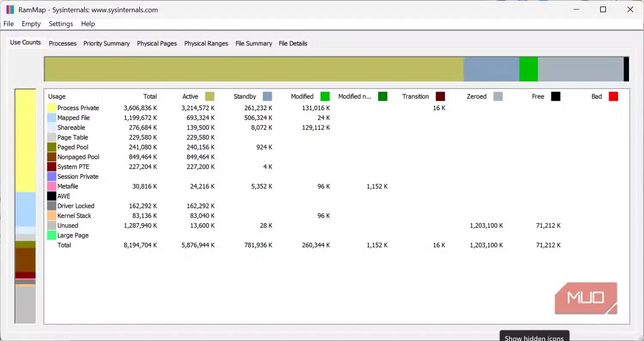Sort by the Total column header
The image size is (644, 341).
coord(150,97)
